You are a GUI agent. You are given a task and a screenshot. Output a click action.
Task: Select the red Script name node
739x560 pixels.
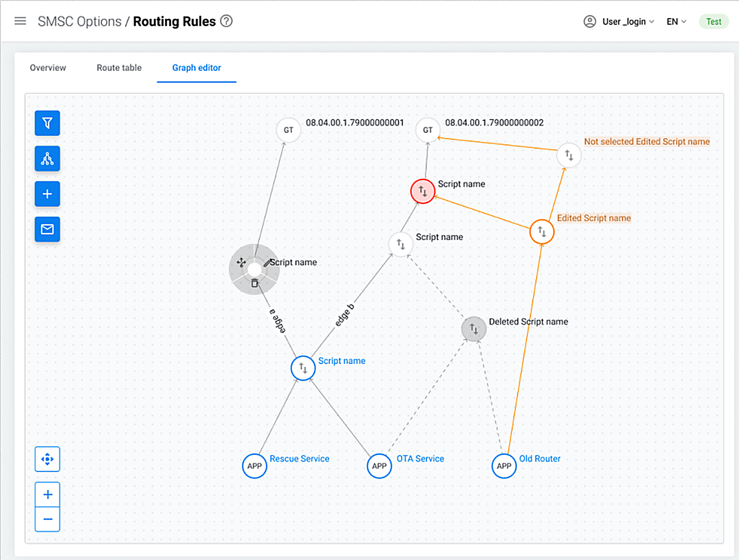click(423, 191)
